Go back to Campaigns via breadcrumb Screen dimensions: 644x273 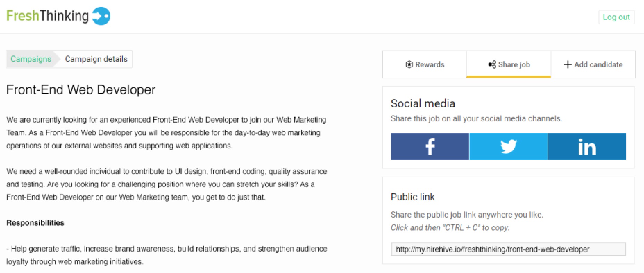(x=31, y=59)
